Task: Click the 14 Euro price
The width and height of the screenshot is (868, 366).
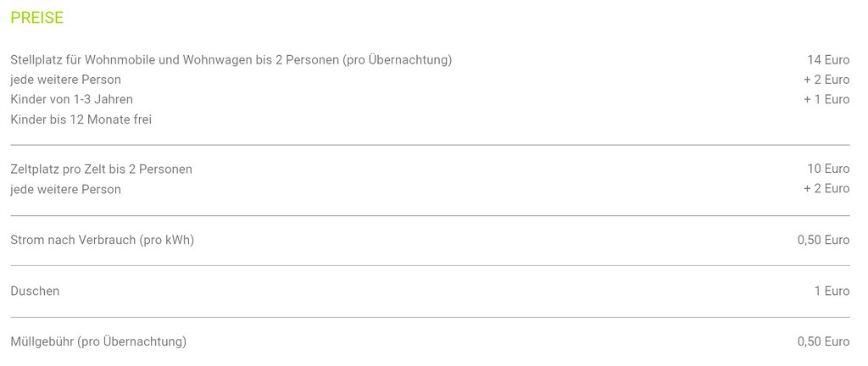Action: click(x=828, y=59)
